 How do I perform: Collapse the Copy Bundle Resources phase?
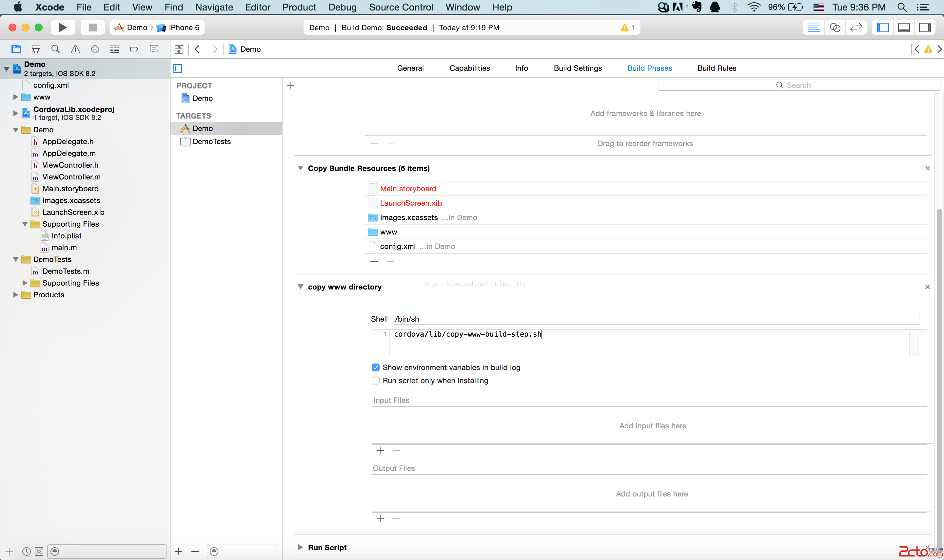301,168
